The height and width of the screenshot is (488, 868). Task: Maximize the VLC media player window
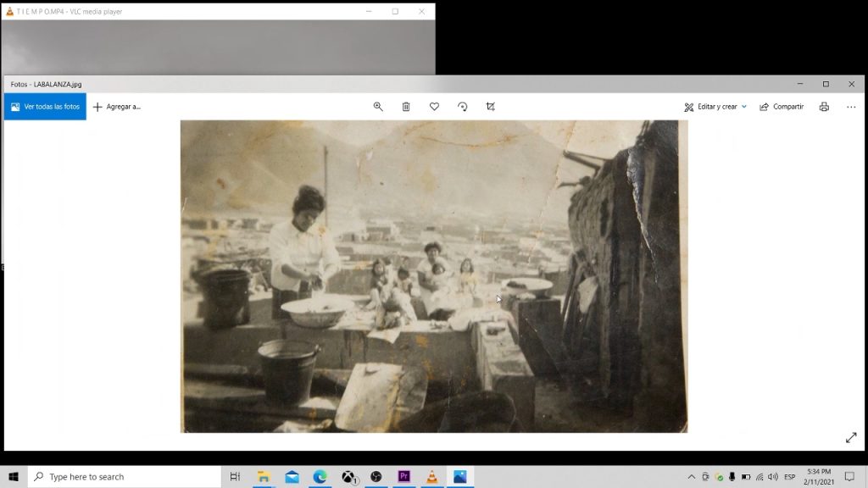(x=395, y=11)
